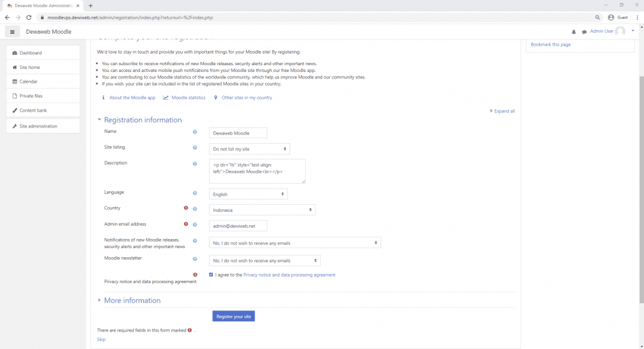Go back using browser back arrow
Image resolution: width=644 pixels, height=349 pixels.
coord(7,18)
